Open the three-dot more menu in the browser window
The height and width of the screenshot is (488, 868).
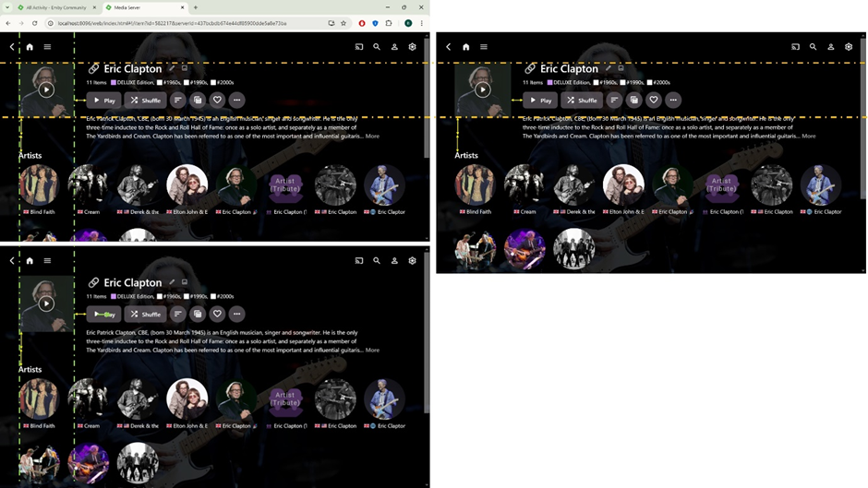coord(237,101)
